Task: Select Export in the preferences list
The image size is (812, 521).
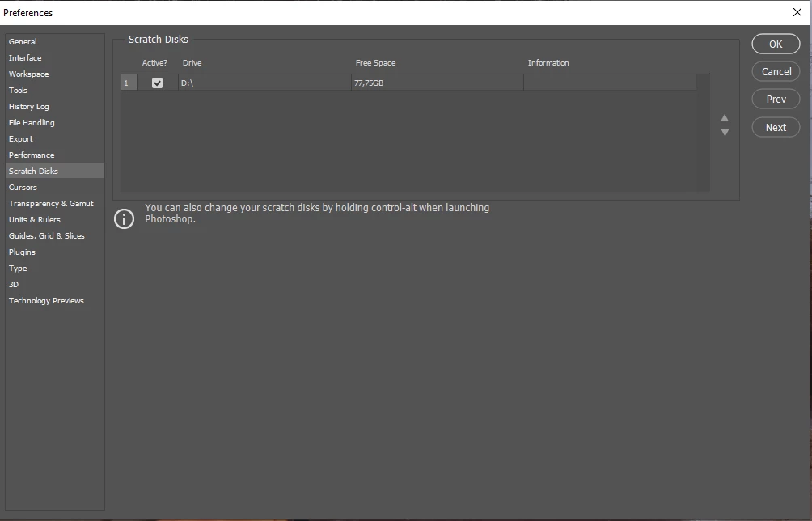Action: 55,139
